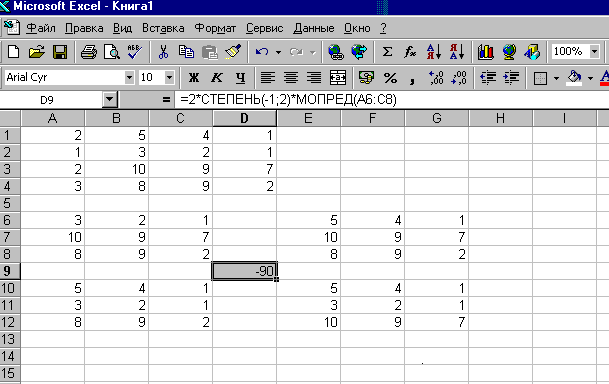This screenshot has height=384, width=609.
Task: Open the function wizard fx icon
Action: tap(410, 52)
